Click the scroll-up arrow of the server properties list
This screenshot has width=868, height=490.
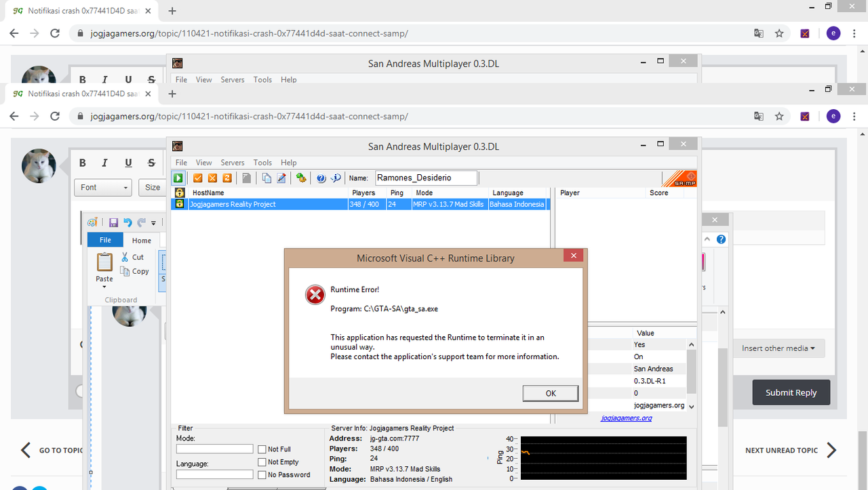692,344
